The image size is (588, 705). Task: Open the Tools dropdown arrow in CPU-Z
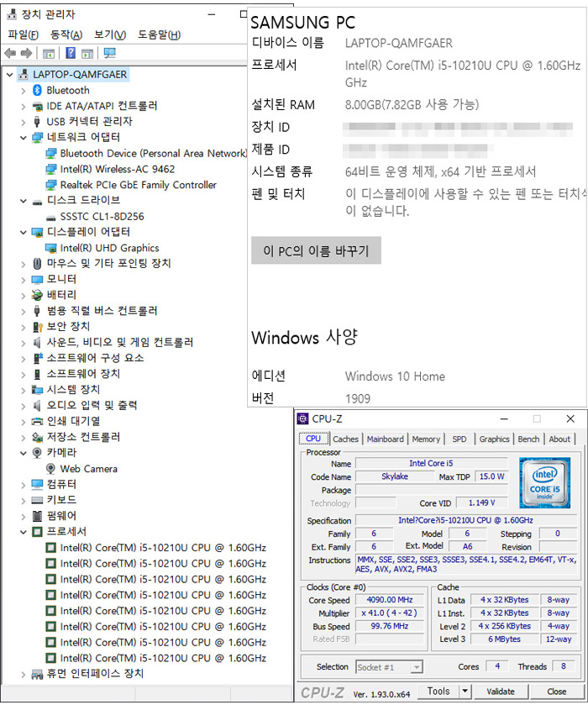click(x=465, y=691)
